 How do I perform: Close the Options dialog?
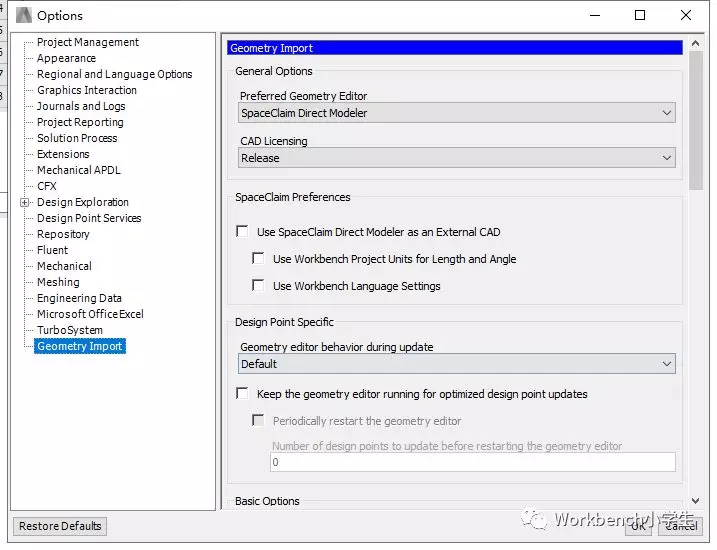click(686, 15)
